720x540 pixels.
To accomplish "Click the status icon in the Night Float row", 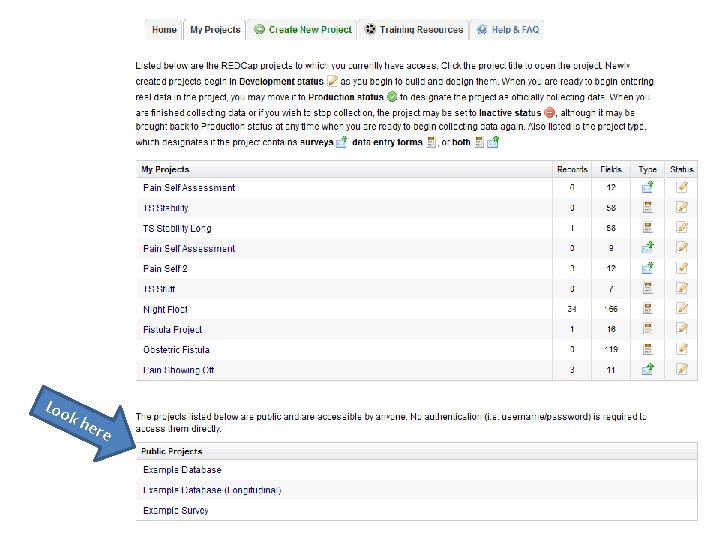I will click(x=682, y=309).
